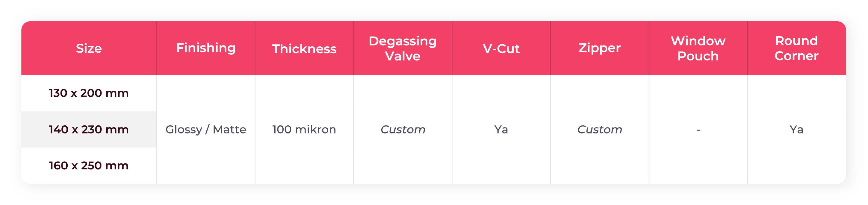Click the V-Cut column header
The width and height of the screenshot is (868, 205).
(x=501, y=49)
